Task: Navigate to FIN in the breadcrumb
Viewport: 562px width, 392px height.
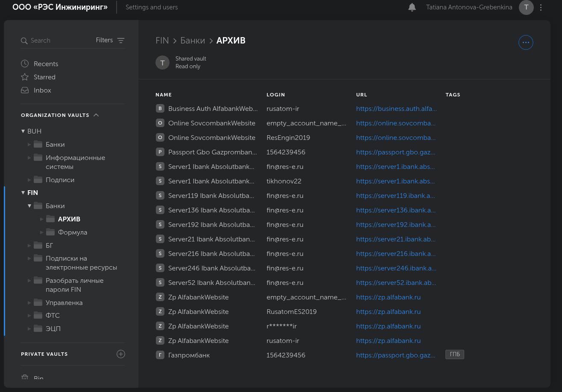Action: (x=162, y=41)
